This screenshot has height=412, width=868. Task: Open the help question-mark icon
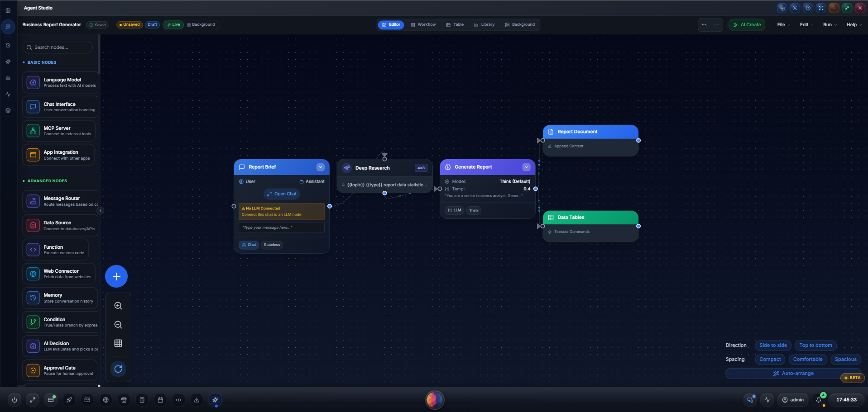808,8
